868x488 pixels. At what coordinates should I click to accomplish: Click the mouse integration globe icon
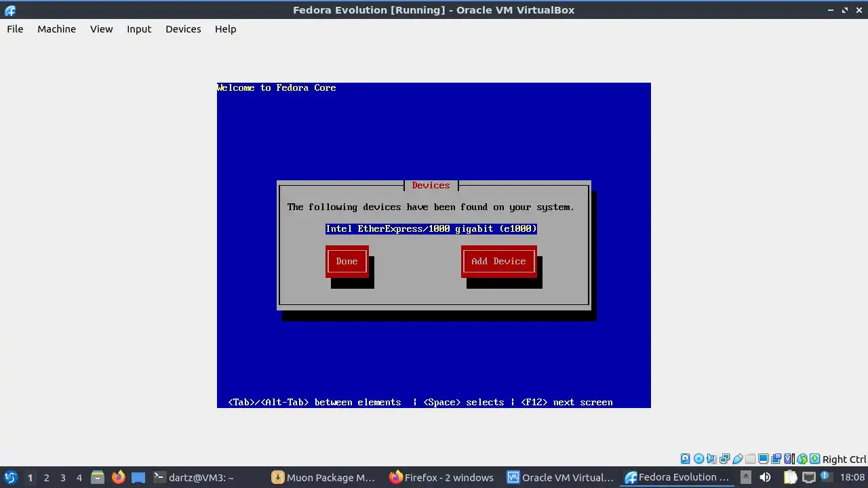click(802, 459)
